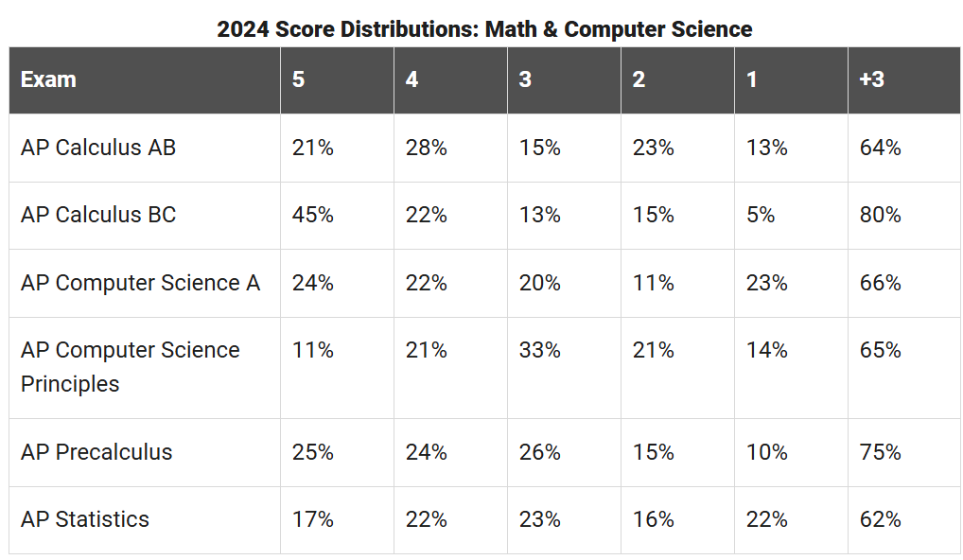
Task: Select AP Computer Science A cell
Action: [x=141, y=283]
